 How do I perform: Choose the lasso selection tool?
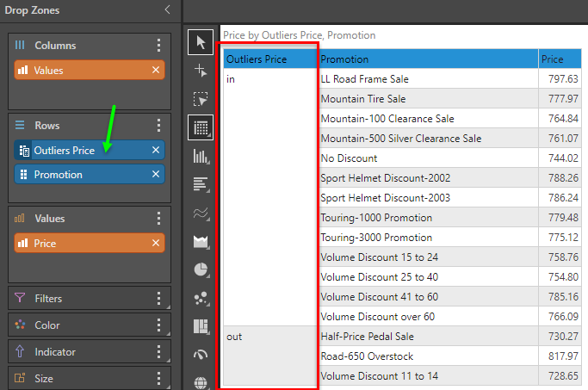201,99
